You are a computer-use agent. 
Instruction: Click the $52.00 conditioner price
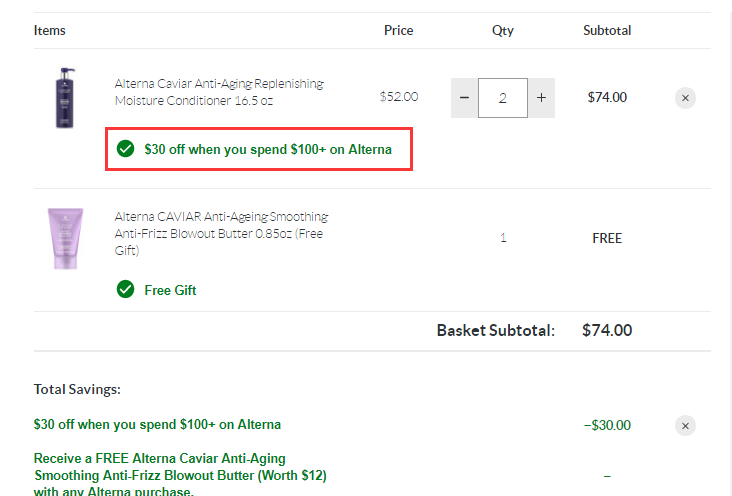399,97
